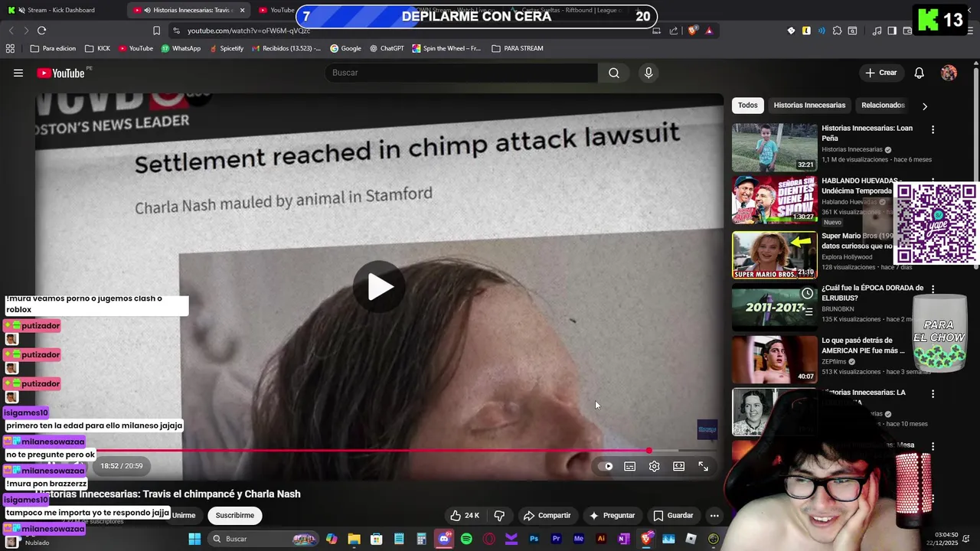The width and height of the screenshot is (980, 551).
Task: Click the taskbar Buscar search box
Action: [264, 539]
